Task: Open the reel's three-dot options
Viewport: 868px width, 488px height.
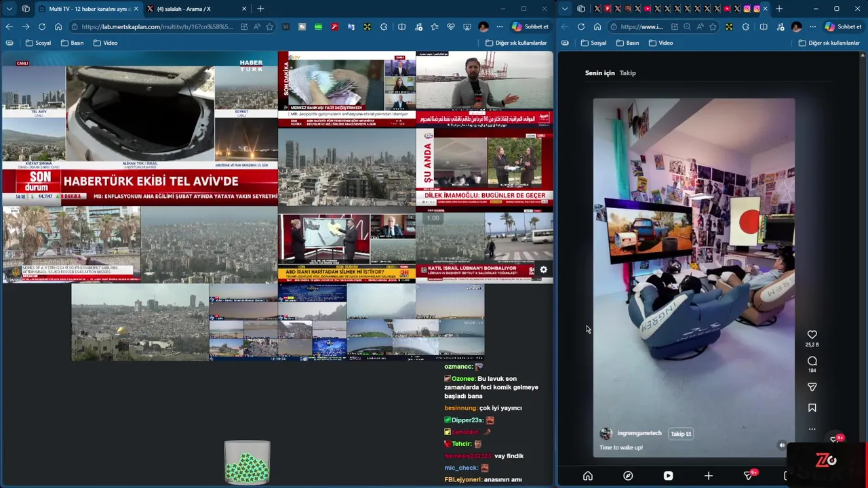Action: pyautogui.click(x=812, y=429)
